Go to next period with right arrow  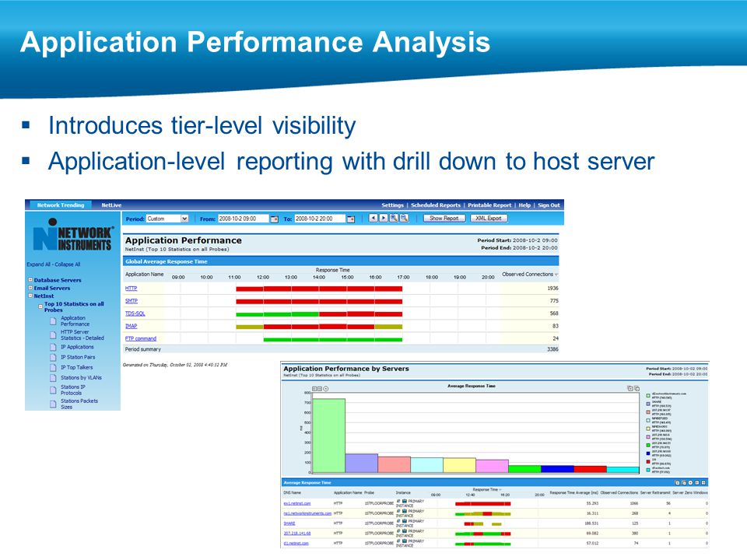[383, 218]
